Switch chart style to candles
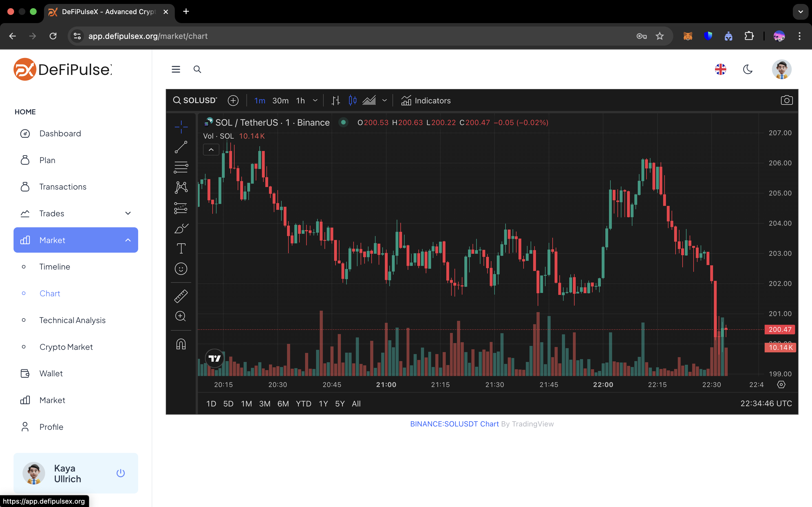 pos(352,100)
